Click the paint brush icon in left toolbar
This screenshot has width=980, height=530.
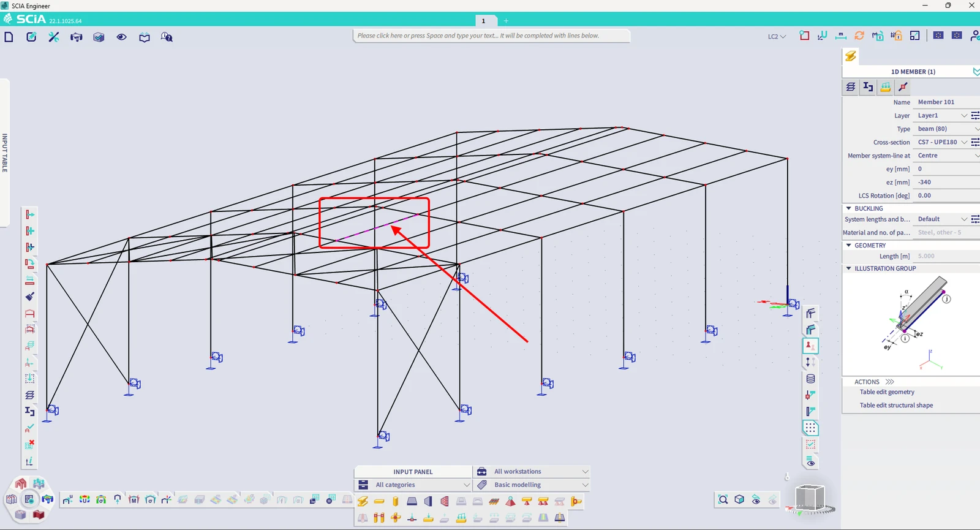(x=29, y=297)
